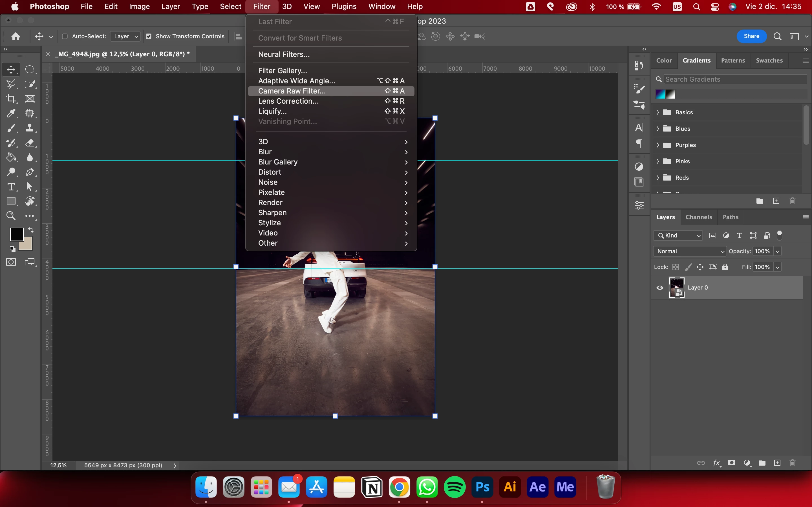Select the Crop tool

click(11, 99)
